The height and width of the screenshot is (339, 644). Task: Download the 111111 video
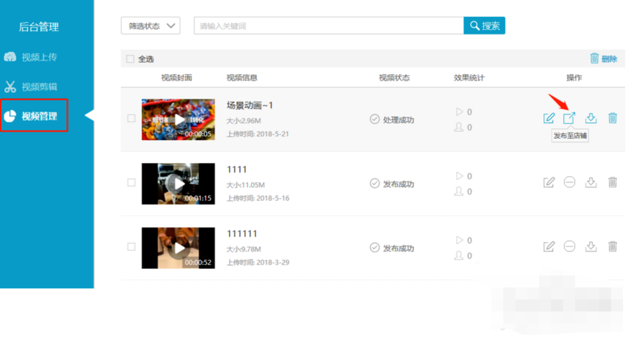(x=591, y=247)
